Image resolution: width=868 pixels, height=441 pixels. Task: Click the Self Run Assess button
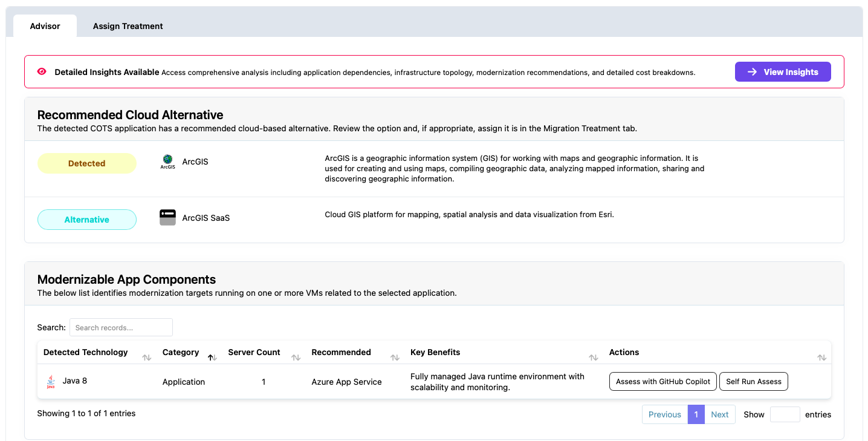click(753, 381)
